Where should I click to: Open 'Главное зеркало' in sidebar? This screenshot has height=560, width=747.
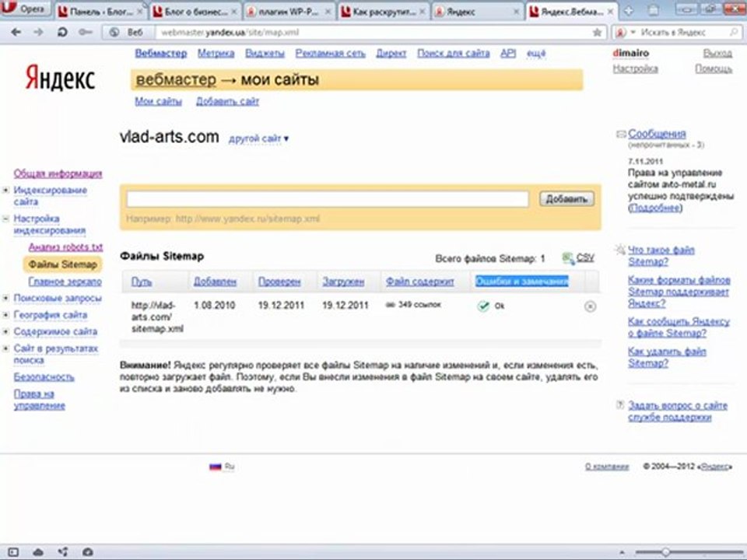[65, 282]
